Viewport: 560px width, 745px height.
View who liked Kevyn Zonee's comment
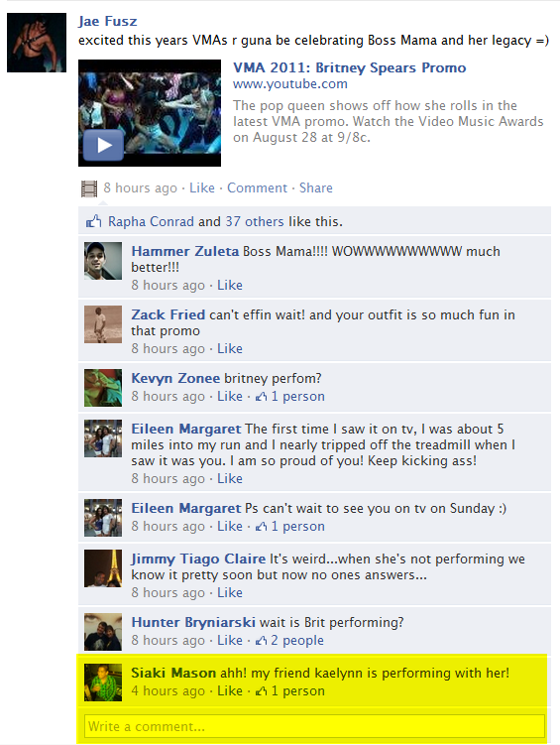tap(290, 396)
